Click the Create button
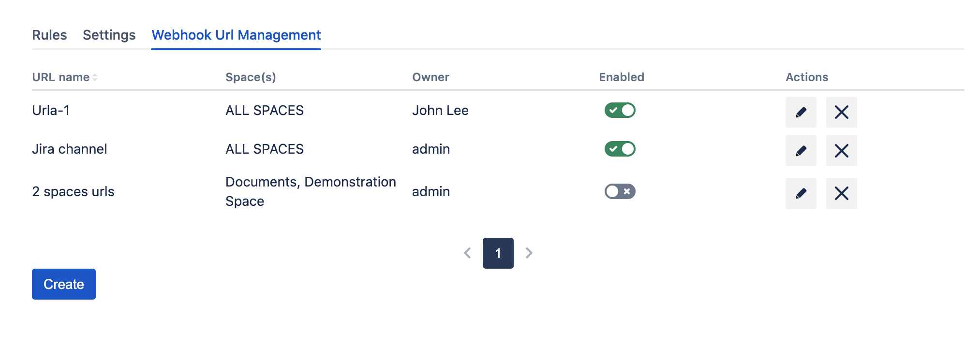The width and height of the screenshot is (980, 345). (x=64, y=284)
